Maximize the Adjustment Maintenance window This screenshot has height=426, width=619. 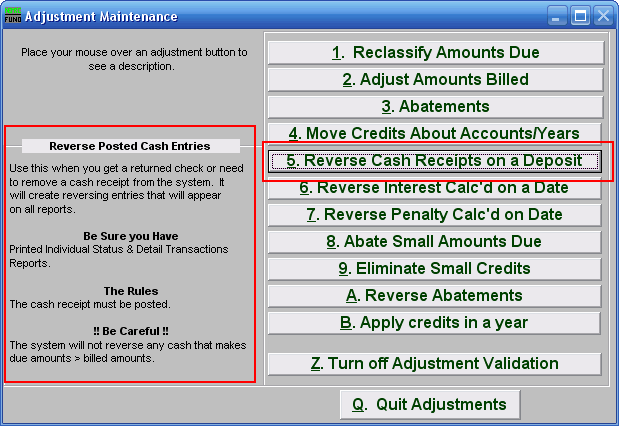click(581, 16)
